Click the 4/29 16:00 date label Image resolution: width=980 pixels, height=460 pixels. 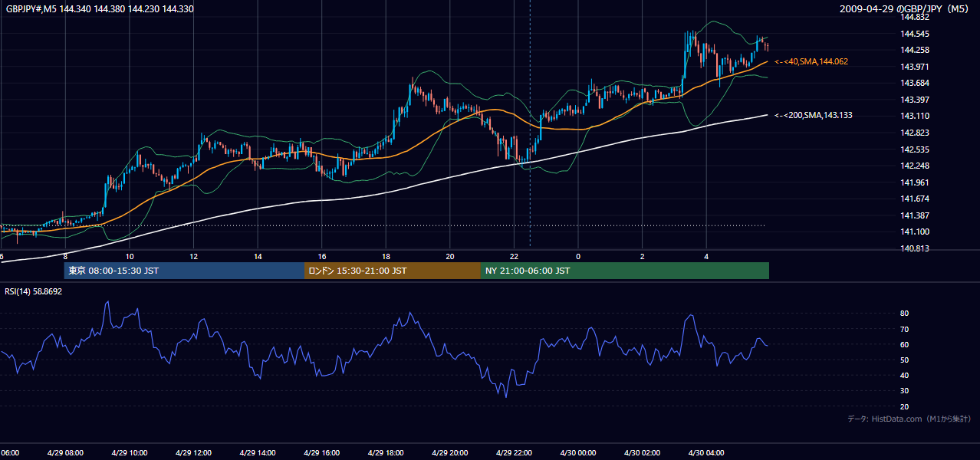321,453
